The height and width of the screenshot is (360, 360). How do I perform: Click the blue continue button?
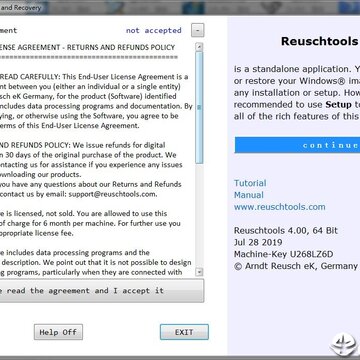[x=297, y=145]
